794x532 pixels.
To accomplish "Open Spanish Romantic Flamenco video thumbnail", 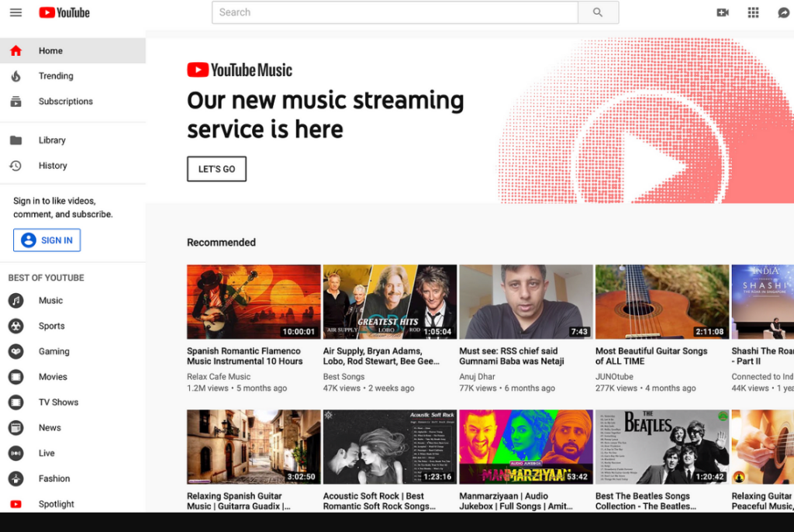I will (254, 302).
